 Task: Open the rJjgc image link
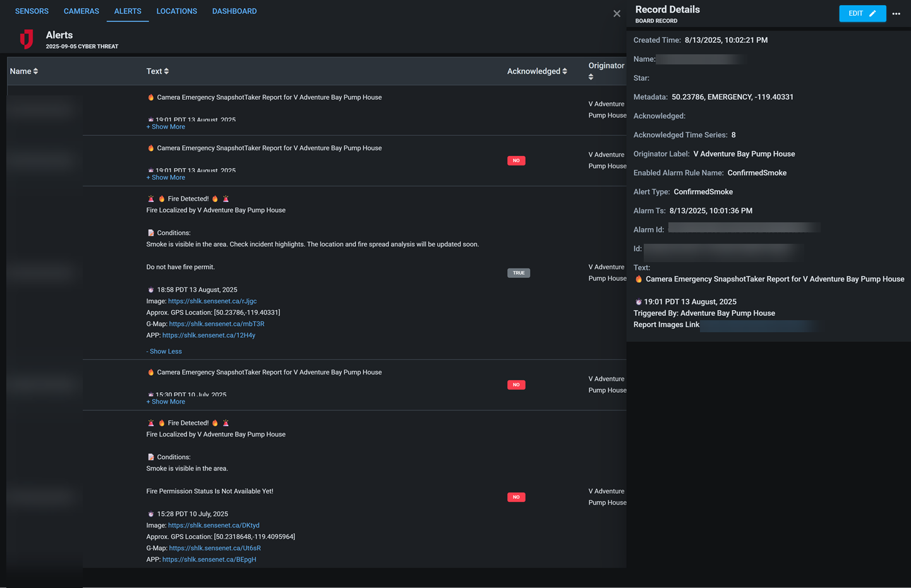point(212,301)
